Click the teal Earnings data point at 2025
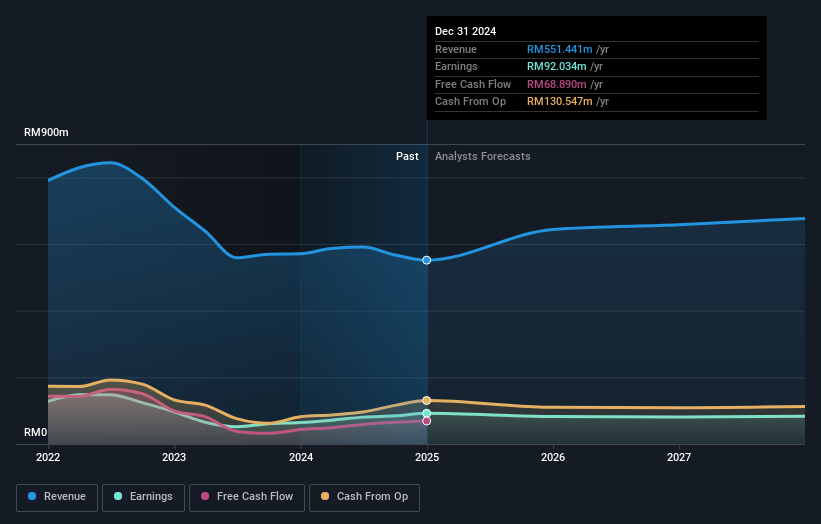This screenshot has width=821, height=524. click(x=427, y=414)
